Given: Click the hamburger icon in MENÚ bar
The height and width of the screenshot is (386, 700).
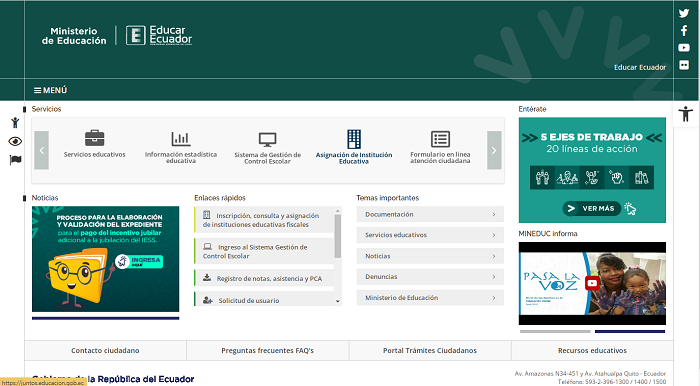Looking at the screenshot, I should pyautogui.click(x=38, y=90).
